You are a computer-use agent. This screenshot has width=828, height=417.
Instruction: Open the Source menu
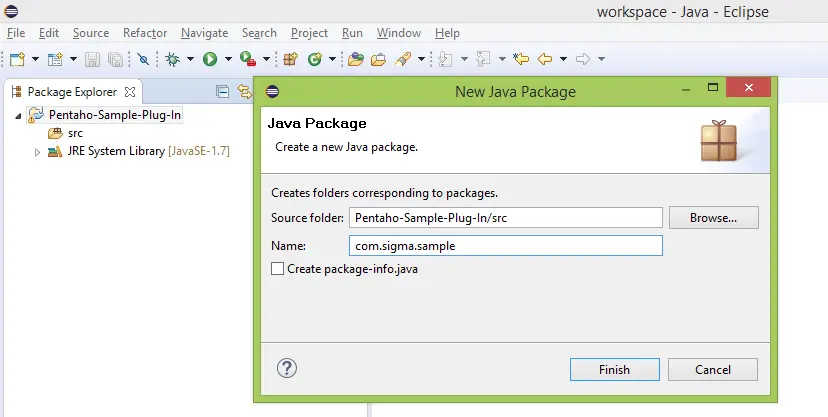[91, 33]
